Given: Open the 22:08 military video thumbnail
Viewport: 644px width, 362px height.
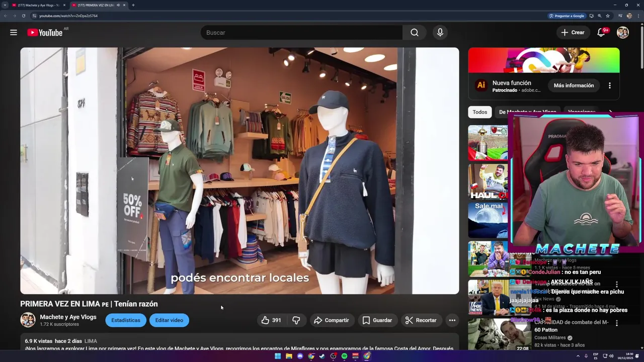Looking at the screenshot, I should [499, 335].
